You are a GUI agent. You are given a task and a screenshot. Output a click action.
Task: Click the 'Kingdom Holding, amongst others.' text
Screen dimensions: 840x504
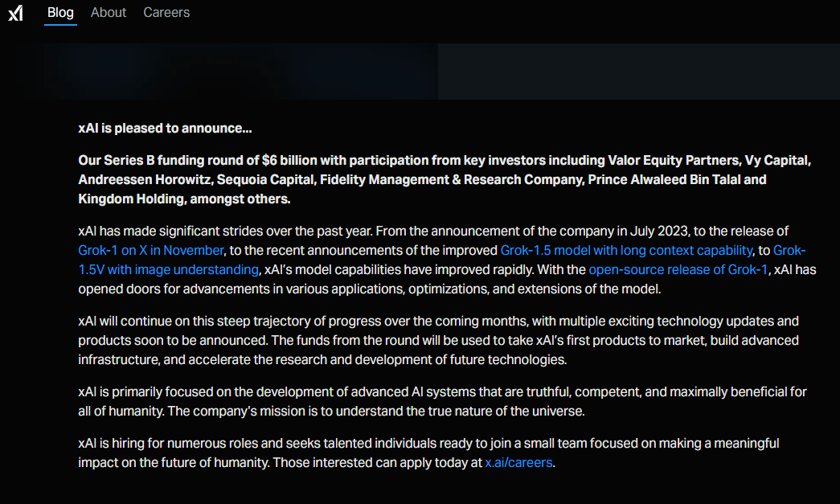(184, 199)
